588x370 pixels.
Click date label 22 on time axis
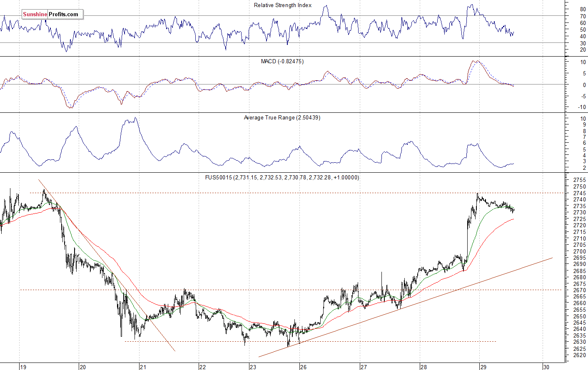pos(202,367)
